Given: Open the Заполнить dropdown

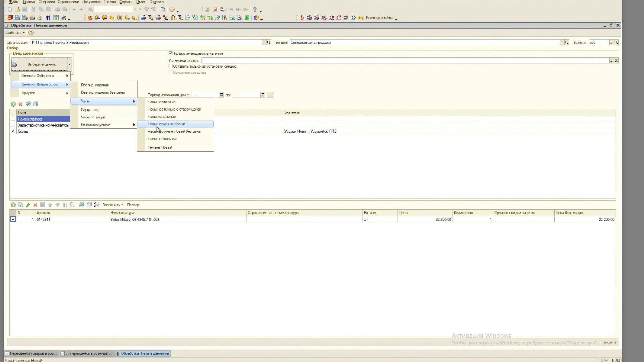Looking at the screenshot, I should (113, 205).
